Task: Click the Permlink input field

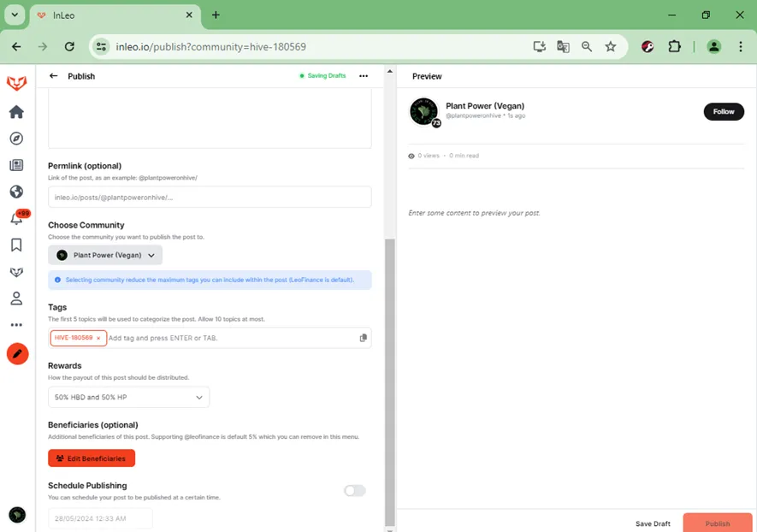Action: pyautogui.click(x=210, y=197)
